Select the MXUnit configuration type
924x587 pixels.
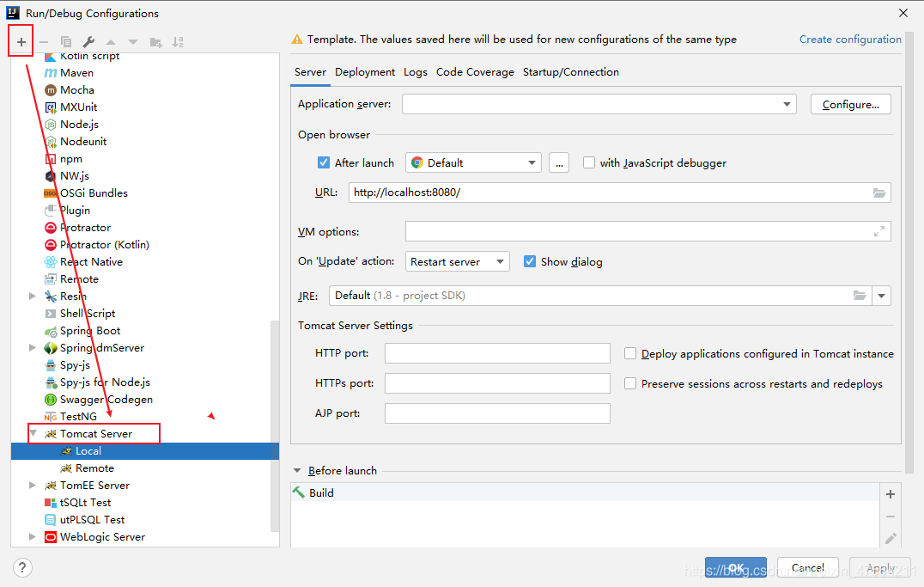coord(78,107)
